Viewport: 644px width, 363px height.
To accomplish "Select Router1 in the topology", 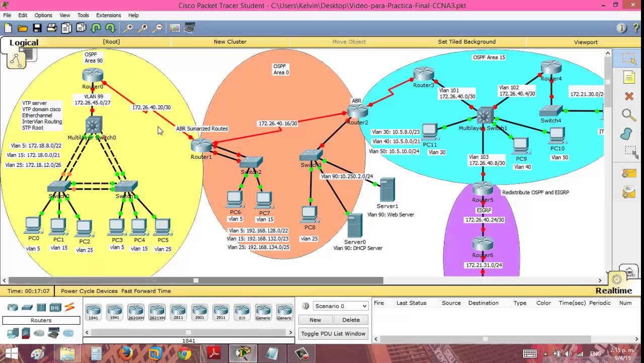I will coord(201,145).
